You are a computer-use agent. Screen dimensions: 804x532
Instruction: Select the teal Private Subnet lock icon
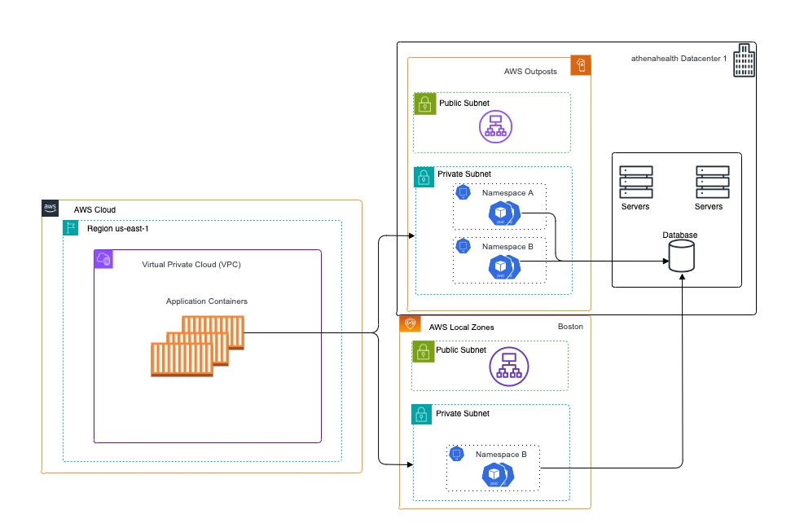424,174
